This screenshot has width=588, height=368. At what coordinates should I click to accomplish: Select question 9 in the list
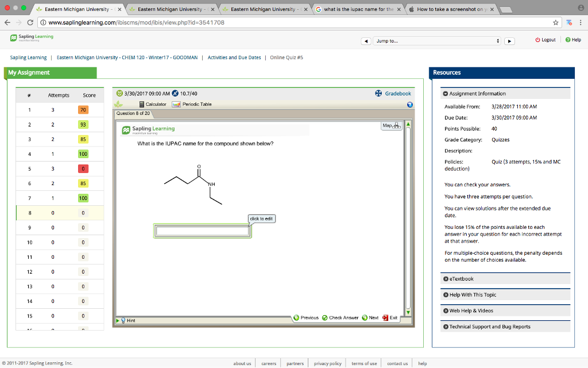60,228
